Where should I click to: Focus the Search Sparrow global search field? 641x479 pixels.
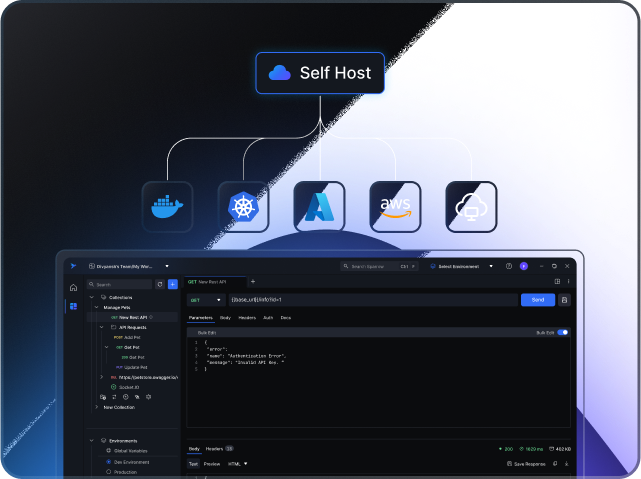click(x=379, y=266)
